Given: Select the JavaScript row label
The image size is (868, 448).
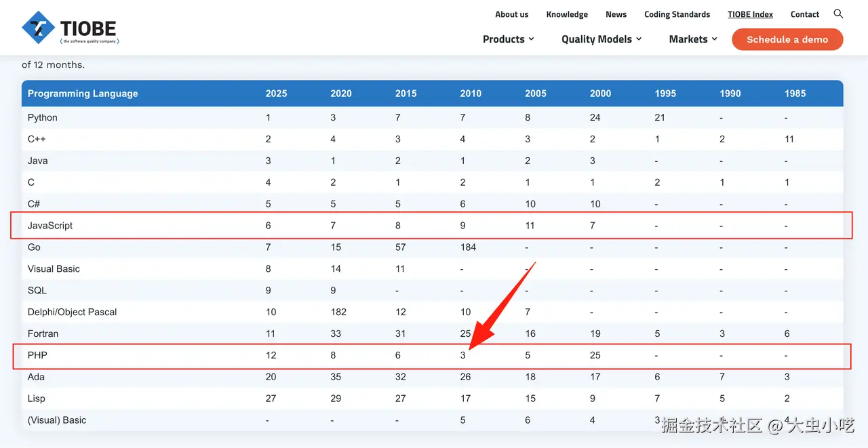Looking at the screenshot, I should click(50, 226).
